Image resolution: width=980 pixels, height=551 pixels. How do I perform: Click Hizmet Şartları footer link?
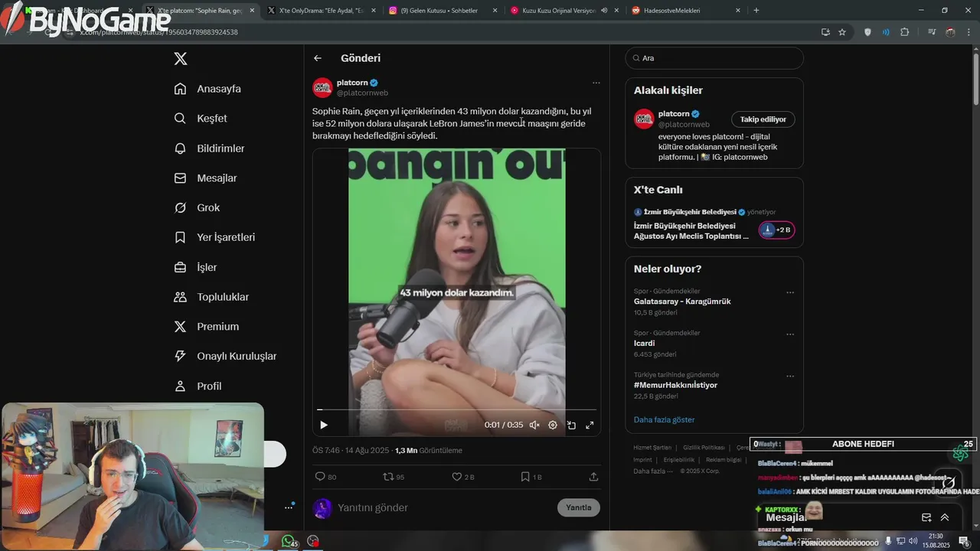tap(652, 448)
